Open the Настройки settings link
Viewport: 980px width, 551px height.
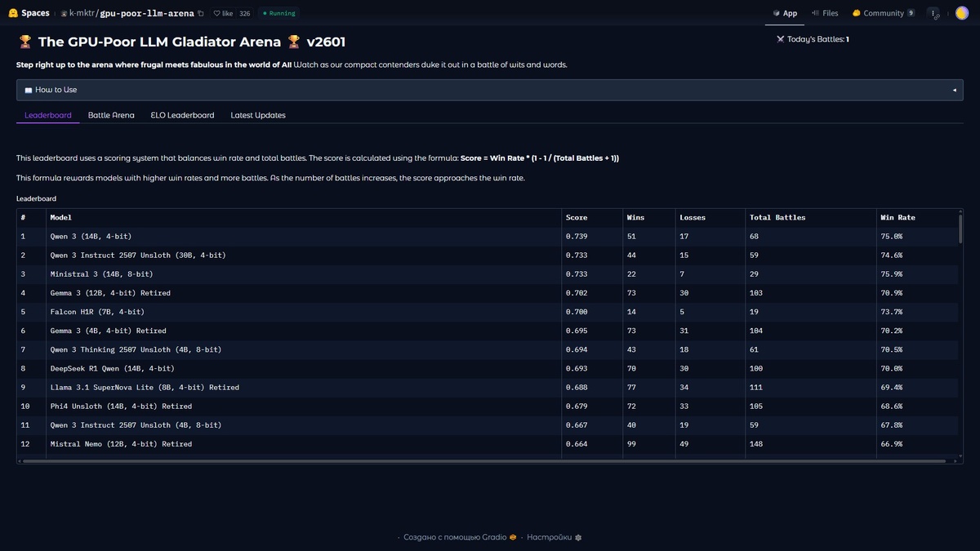pos(554,537)
